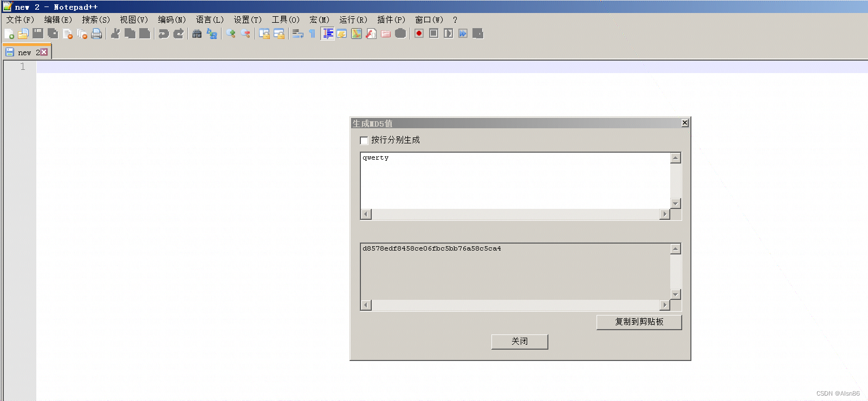Toggle Show all characters pilcrow icon
The image size is (868, 401).
(312, 34)
